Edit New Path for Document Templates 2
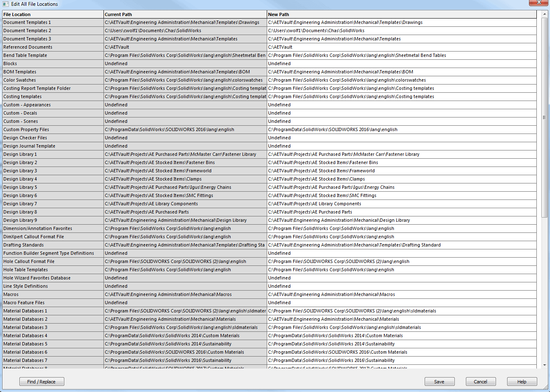Viewport: 550px width, 392px height. coord(402,31)
